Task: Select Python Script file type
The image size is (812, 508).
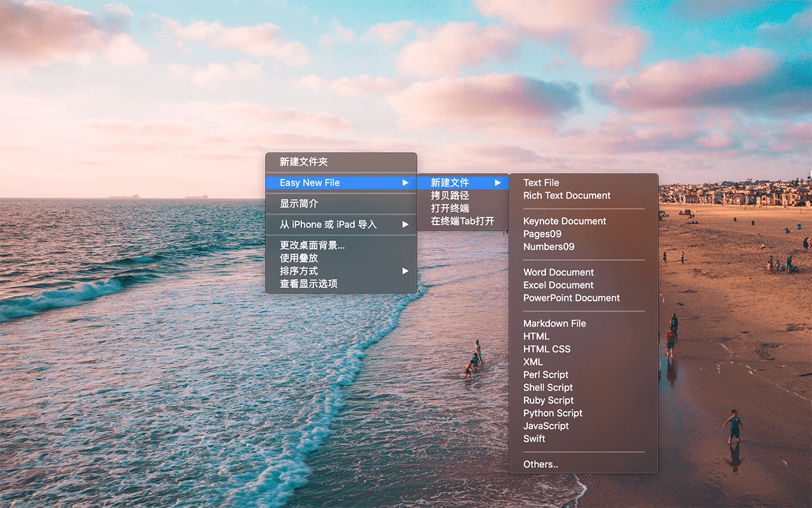Action: pyautogui.click(x=553, y=413)
